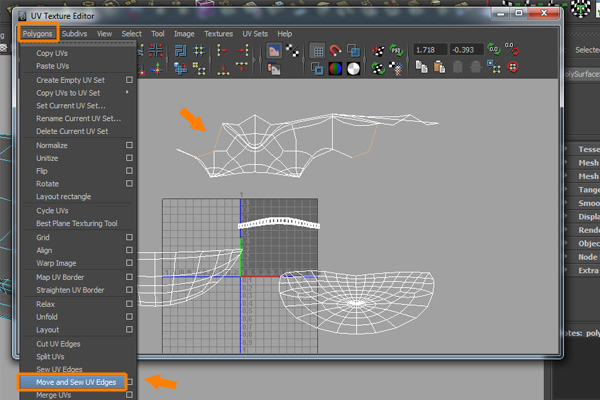Click the U coordinate field showing 1.718

click(x=433, y=50)
